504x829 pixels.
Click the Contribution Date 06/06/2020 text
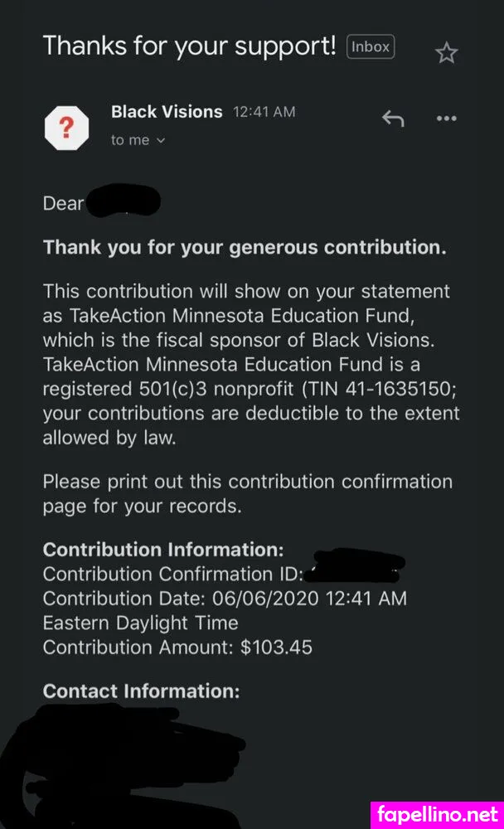point(225,599)
